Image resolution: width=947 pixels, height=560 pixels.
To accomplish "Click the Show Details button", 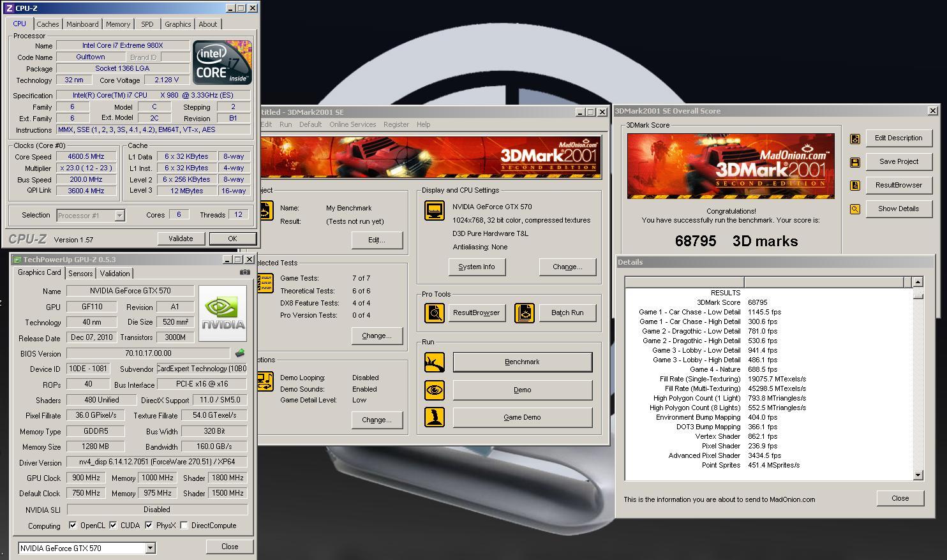I will click(899, 209).
